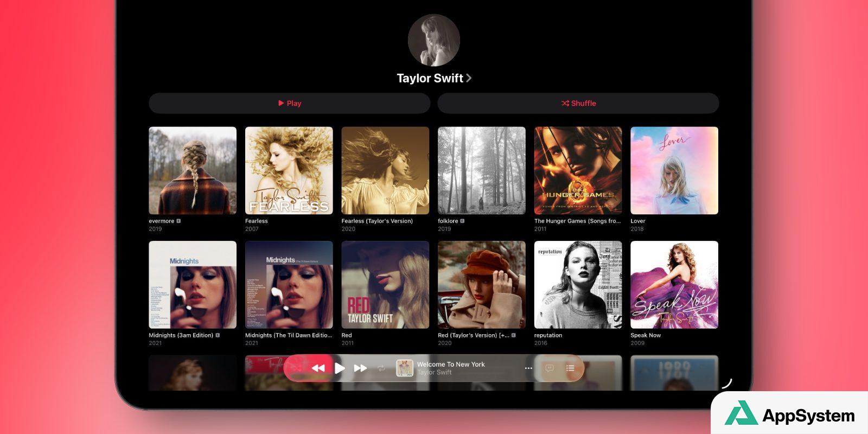Screen dimensions: 868x434
Task: Show lyrics for the current song
Action: tap(549, 368)
